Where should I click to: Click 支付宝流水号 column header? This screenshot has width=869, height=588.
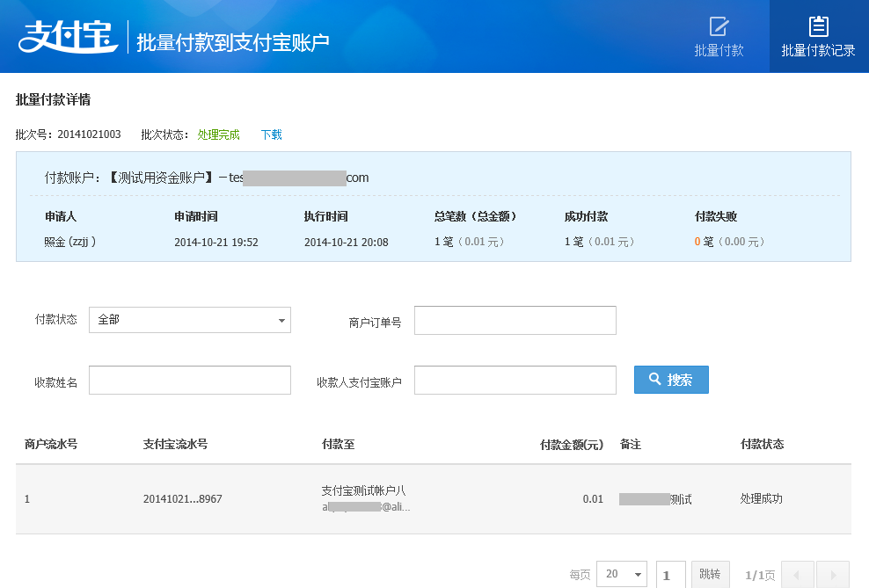click(175, 444)
